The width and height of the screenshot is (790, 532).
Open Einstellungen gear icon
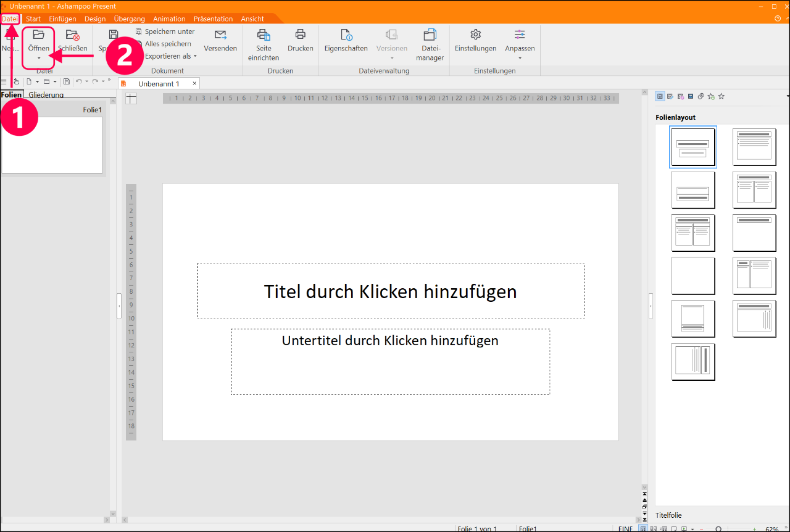pyautogui.click(x=475, y=35)
